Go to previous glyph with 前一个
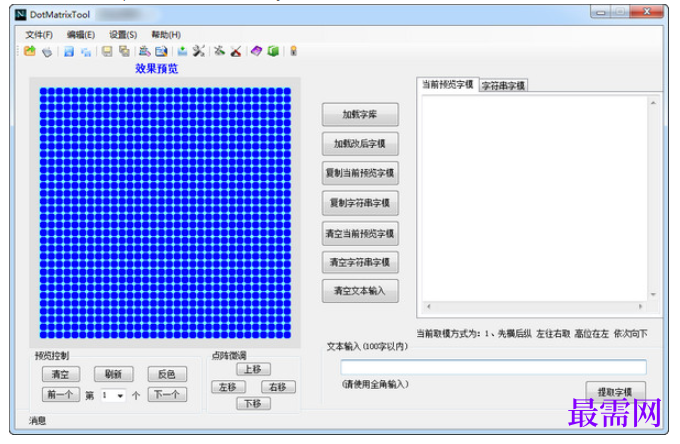 point(61,394)
